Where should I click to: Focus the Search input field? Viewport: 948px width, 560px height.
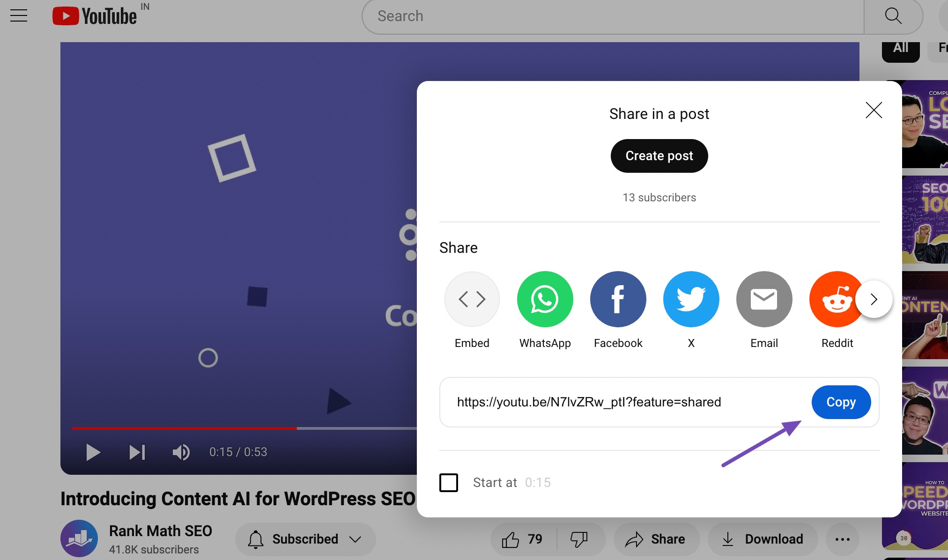click(613, 16)
